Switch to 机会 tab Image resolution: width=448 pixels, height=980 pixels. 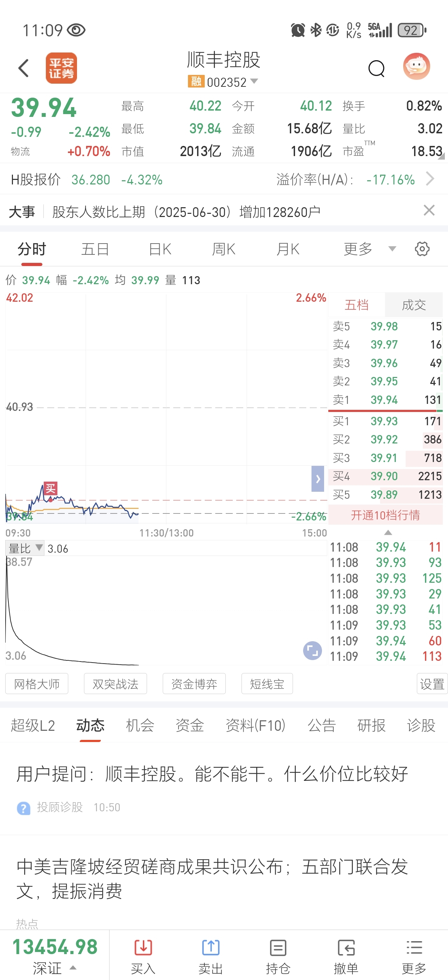coord(140,725)
